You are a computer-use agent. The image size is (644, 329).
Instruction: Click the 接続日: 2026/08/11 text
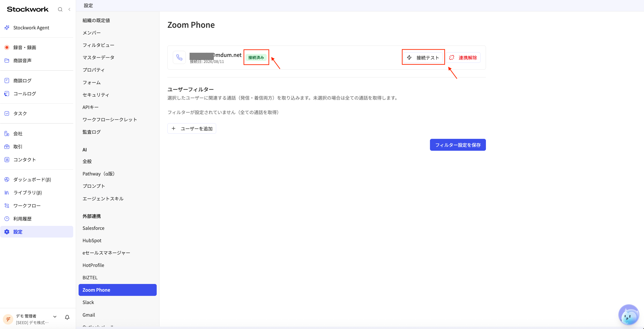point(207,62)
